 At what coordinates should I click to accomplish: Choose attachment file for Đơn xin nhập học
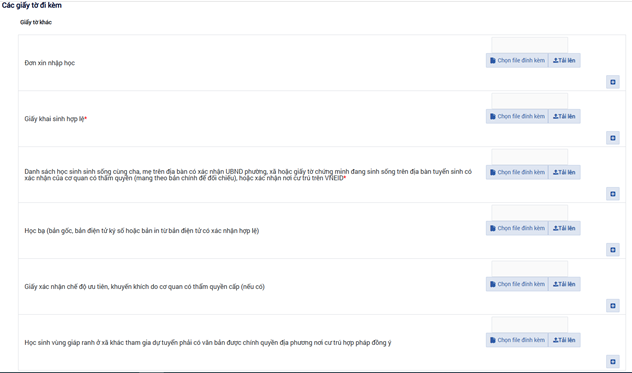pos(517,60)
